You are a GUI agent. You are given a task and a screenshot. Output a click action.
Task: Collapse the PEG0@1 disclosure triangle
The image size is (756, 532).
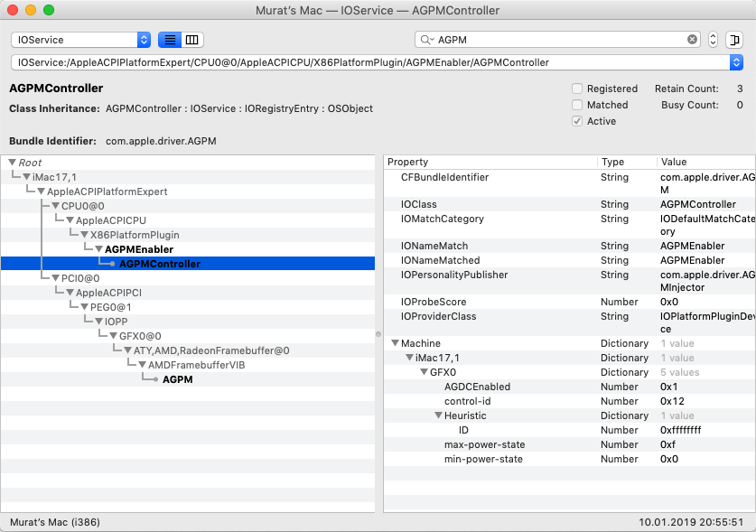[x=85, y=307]
